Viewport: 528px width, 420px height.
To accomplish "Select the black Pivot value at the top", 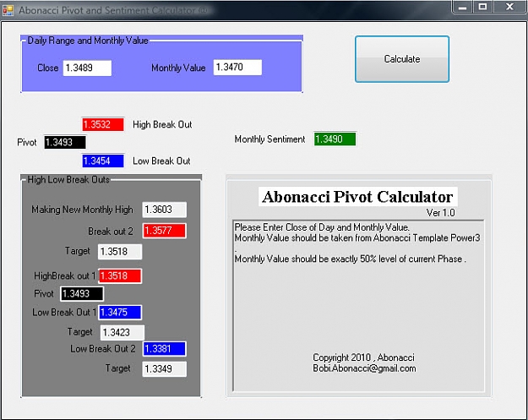I will tap(65, 142).
